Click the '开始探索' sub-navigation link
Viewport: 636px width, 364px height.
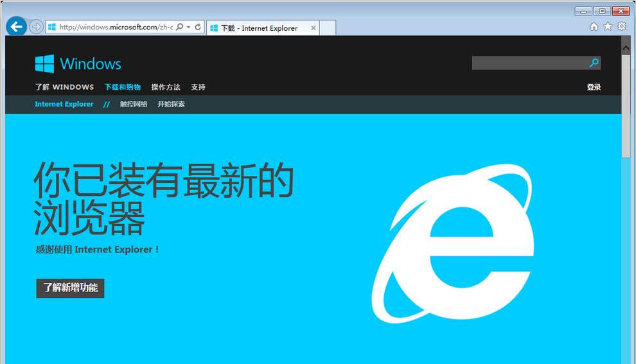point(171,104)
